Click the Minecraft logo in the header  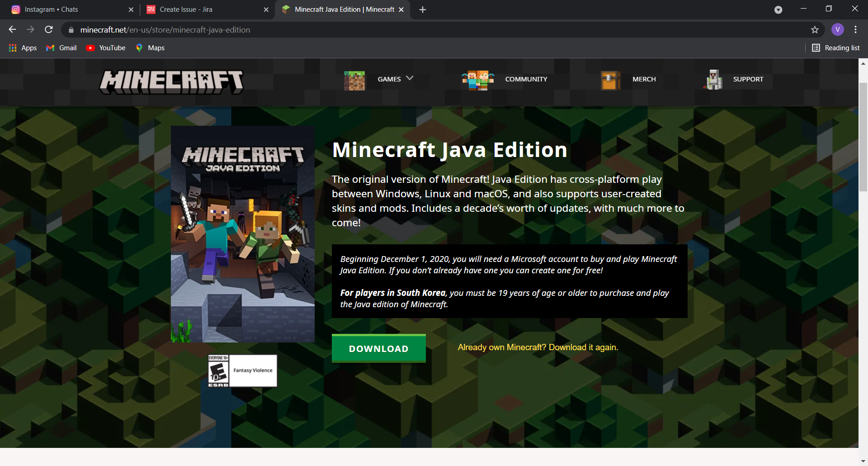point(171,81)
